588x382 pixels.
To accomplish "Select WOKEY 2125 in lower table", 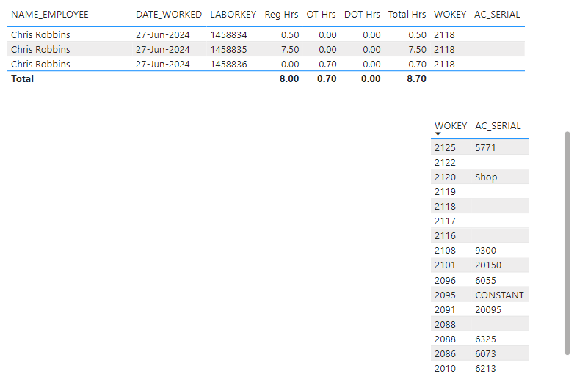I will coord(445,147).
